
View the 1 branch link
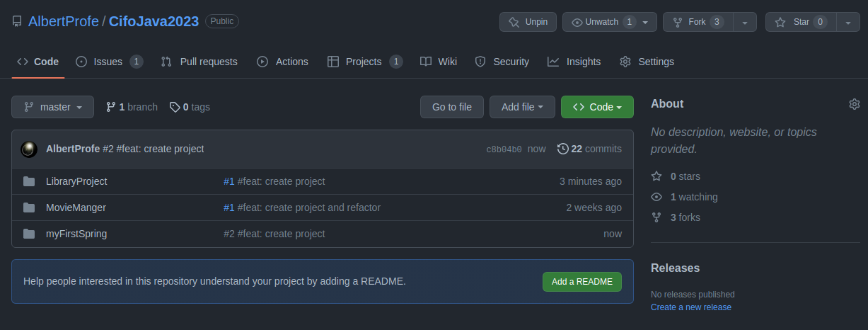(x=132, y=107)
